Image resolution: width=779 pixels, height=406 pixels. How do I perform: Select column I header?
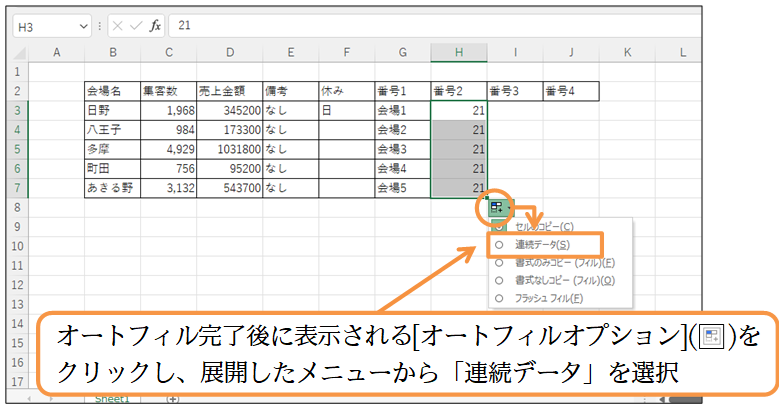[x=515, y=53]
